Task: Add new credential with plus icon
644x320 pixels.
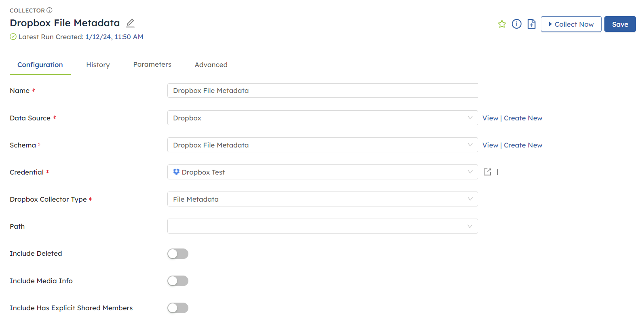Action: tap(498, 172)
